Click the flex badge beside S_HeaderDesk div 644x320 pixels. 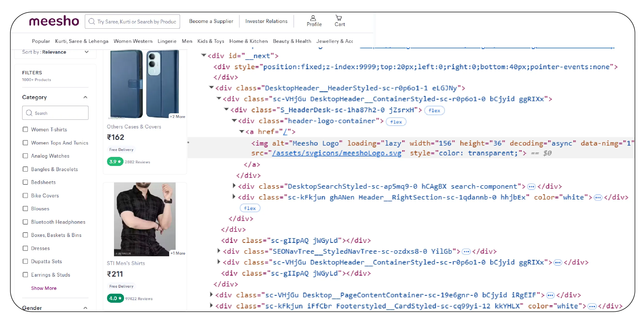(434, 110)
